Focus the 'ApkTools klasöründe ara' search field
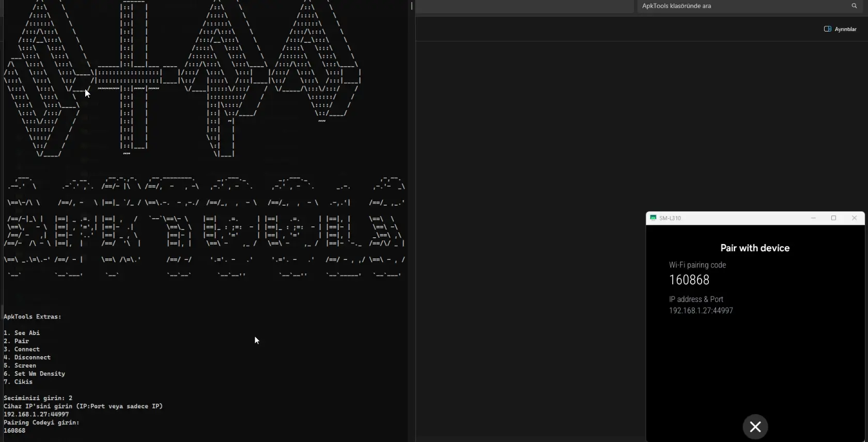The width and height of the screenshot is (868, 442). click(x=751, y=6)
